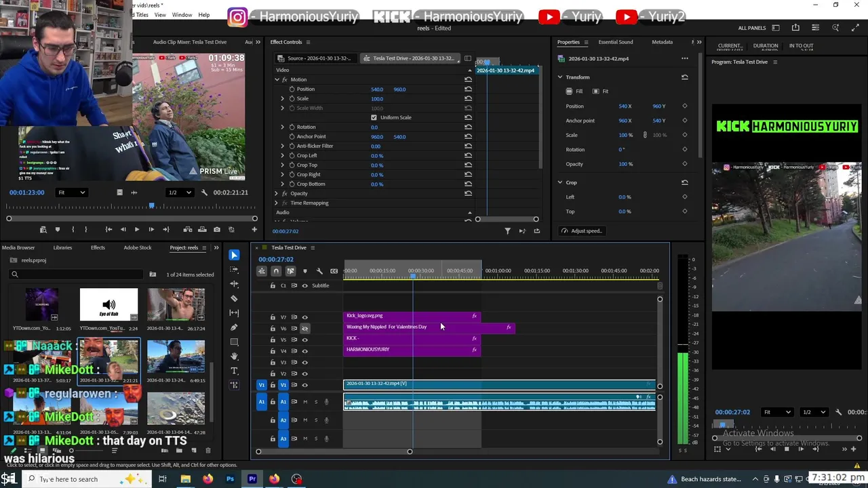Collapse Crop section in Properties
This screenshot has width=868, height=488.
(560, 182)
